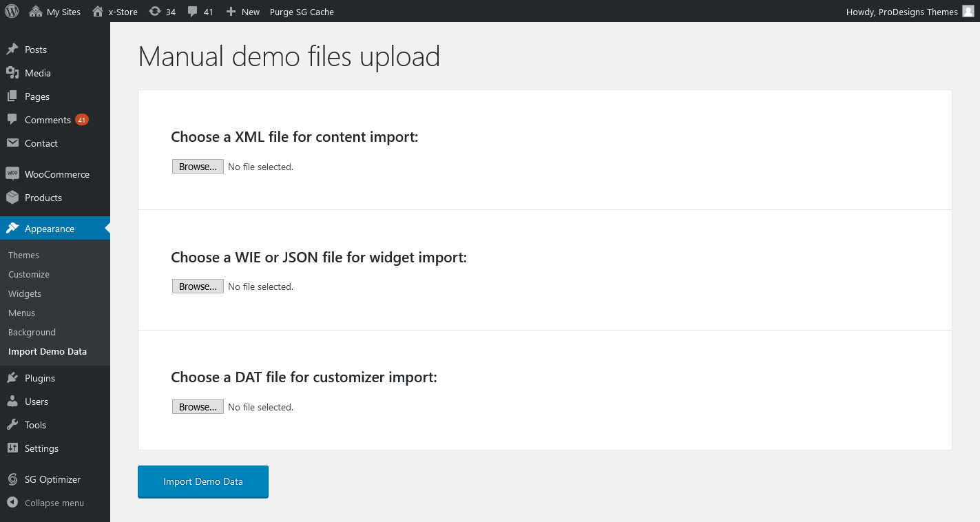The width and height of the screenshot is (980, 522).
Task: Click the Posts pushpin icon
Action: tap(12, 50)
